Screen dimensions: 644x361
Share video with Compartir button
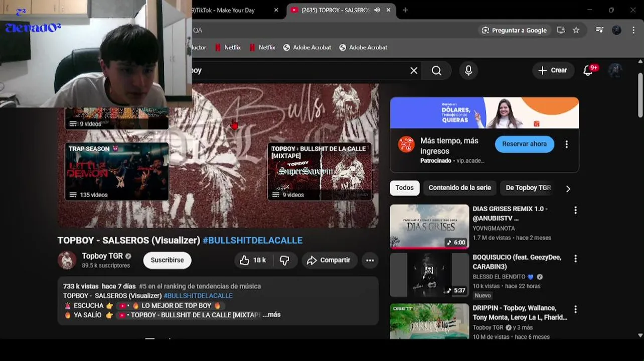click(x=329, y=260)
